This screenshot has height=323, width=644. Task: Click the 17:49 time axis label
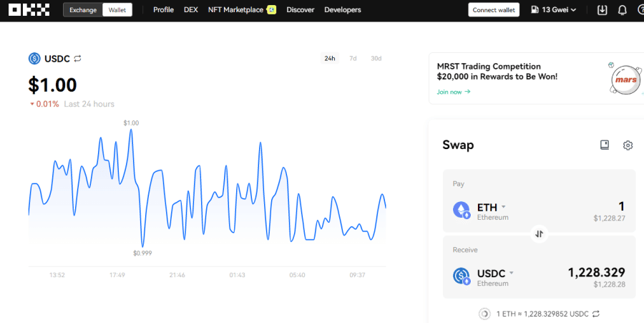pos(117,275)
